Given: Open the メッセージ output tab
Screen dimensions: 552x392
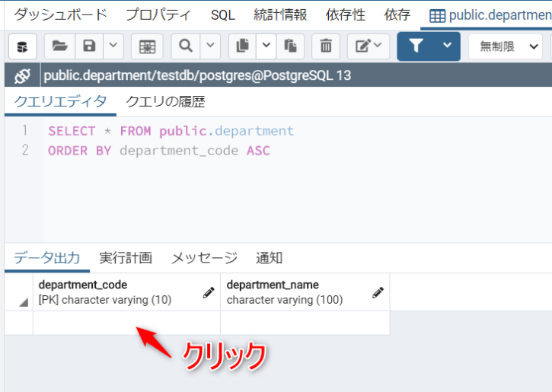Looking at the screenshot, I should click(x=204, y=258).
